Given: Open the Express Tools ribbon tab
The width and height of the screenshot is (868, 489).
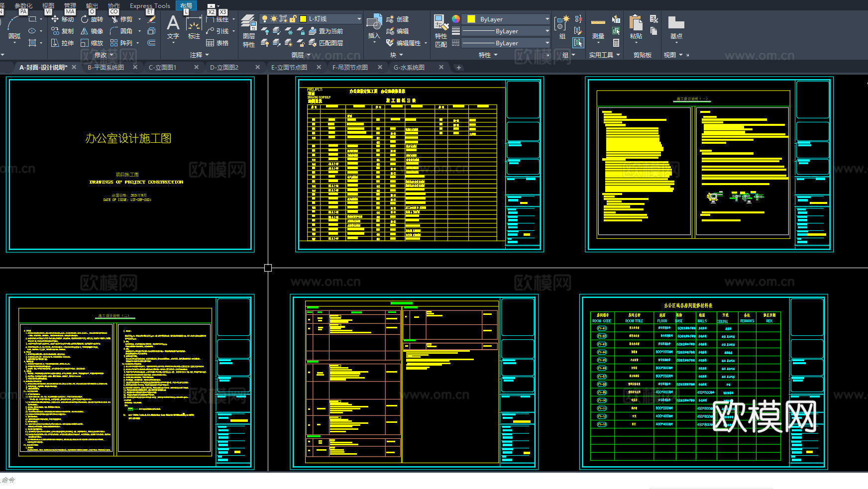Looking at the screenshot, I should pos(150,5).
